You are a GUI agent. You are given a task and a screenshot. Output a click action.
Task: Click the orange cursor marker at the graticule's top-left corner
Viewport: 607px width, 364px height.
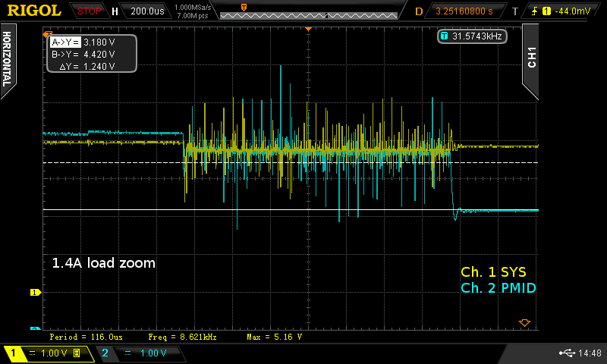coord(47,34)
